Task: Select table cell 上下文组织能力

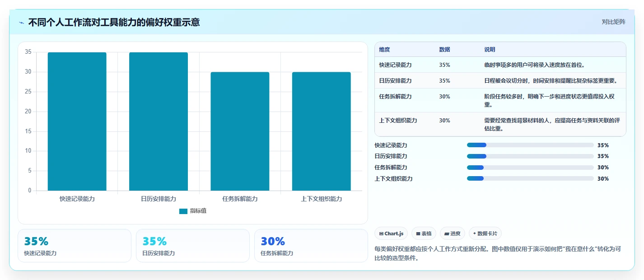Action: pos(398,121)
